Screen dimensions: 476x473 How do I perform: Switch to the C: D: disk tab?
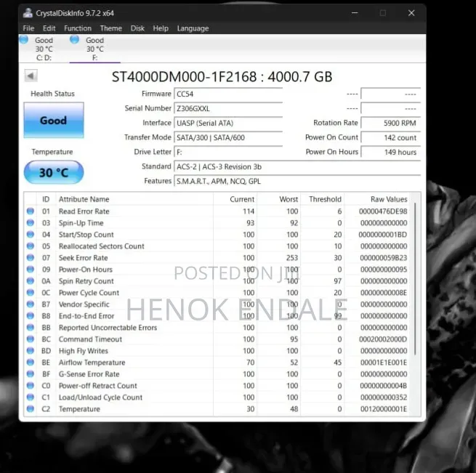click(44, 49)
